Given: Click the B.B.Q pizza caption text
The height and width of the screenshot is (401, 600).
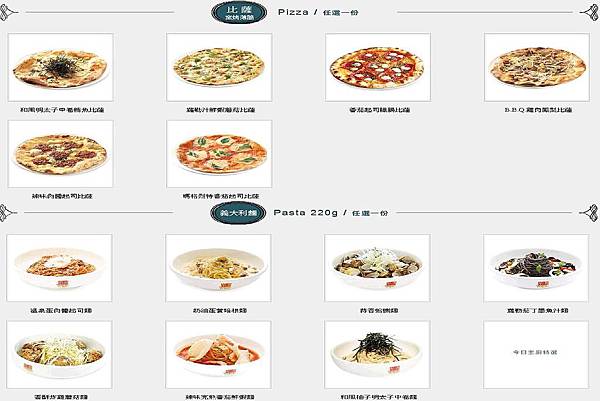Looking at the screenshot, I should [538, 110].
